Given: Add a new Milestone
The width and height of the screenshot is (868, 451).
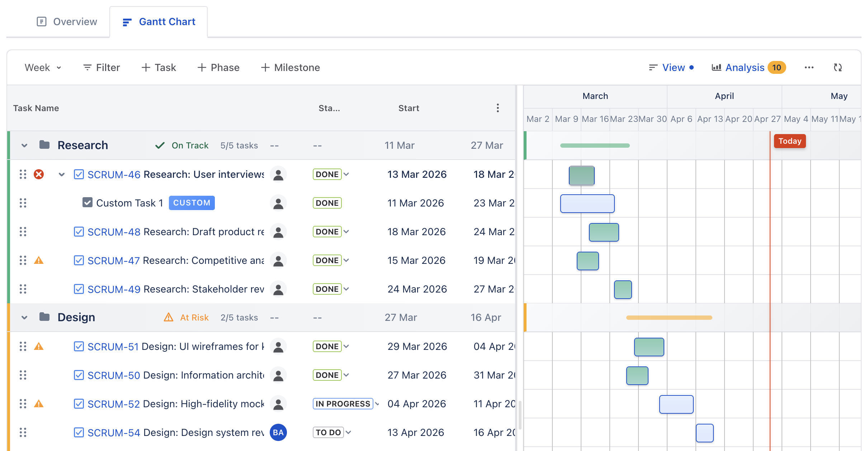Looking at the screenshot, I should [290, 67].
